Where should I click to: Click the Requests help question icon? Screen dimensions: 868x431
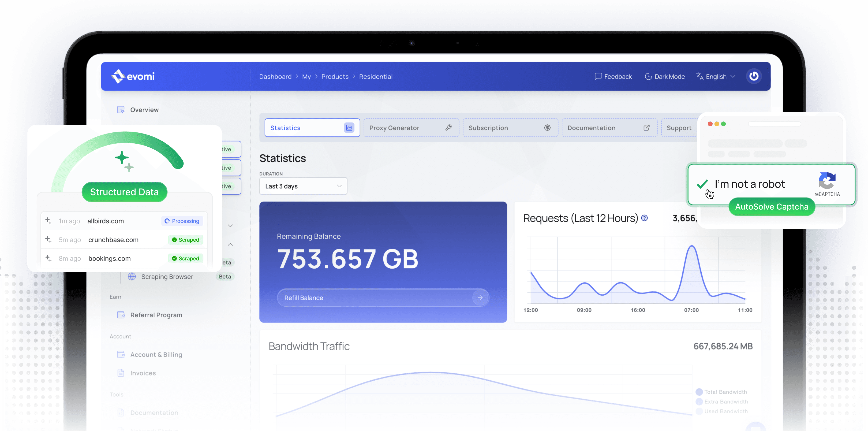point(645,218)
